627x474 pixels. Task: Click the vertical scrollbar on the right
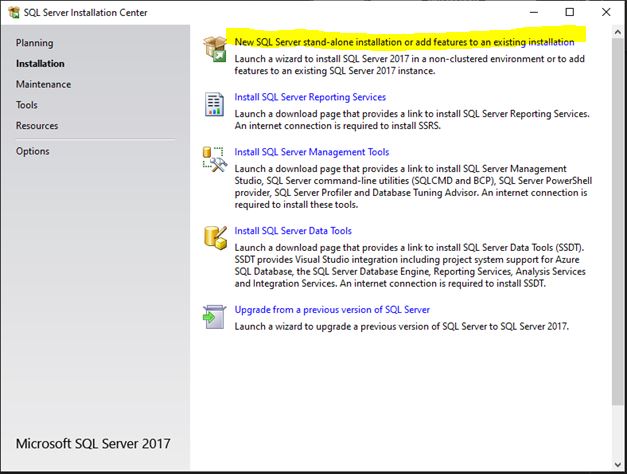tap(617, 200)
